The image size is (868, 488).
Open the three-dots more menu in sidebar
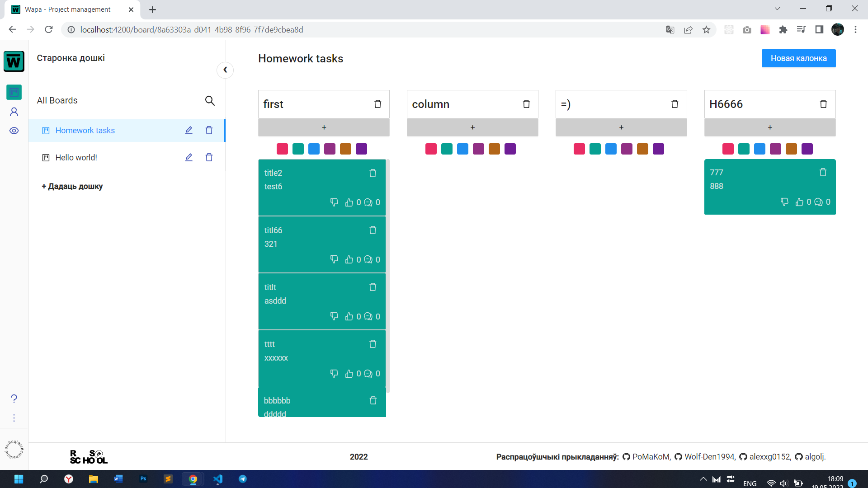(14, 418)
